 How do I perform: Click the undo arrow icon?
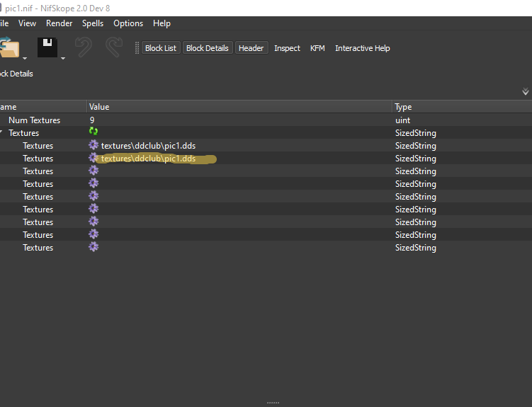pyautogui.click(x=84, y=48)
